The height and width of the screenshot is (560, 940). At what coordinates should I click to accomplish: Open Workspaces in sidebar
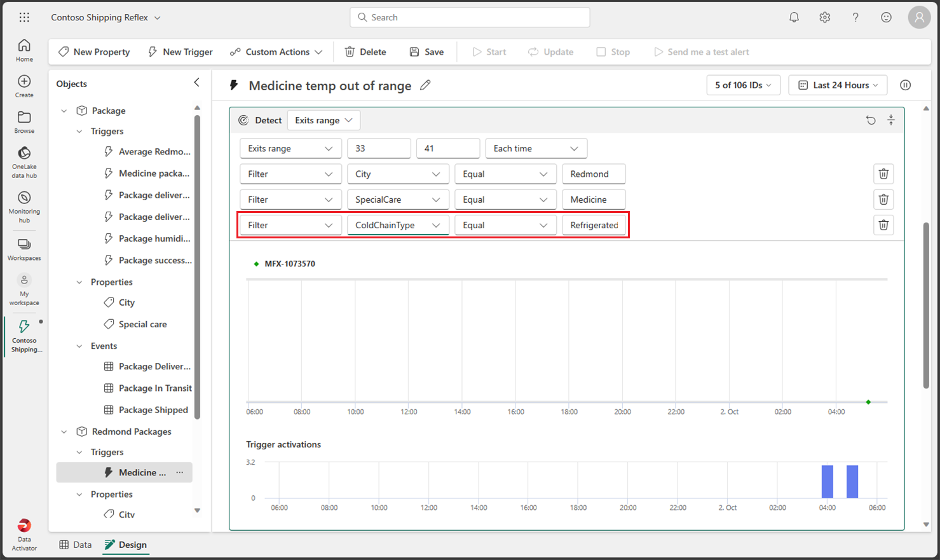pos(24,249)
